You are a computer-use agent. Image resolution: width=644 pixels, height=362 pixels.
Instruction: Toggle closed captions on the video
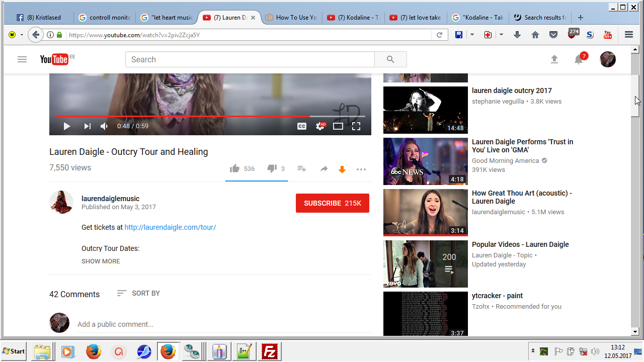coord(302,126)
